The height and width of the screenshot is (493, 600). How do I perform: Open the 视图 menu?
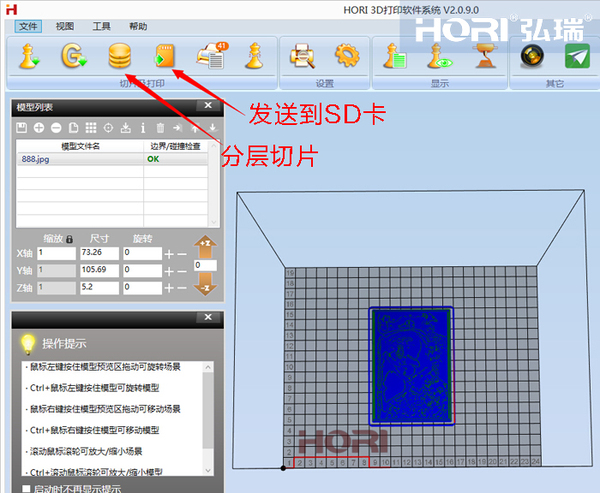pyautogui.click(x=65, y=26)
